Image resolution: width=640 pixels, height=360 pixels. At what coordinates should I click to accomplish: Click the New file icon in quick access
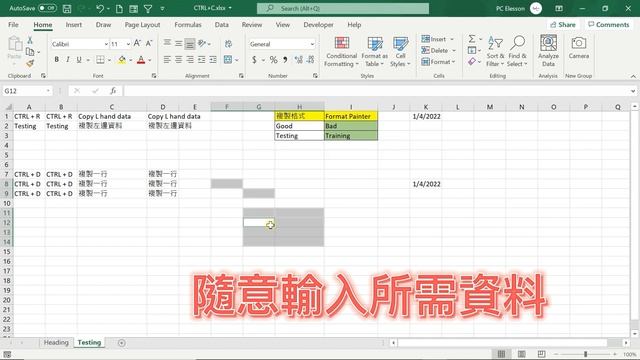(x=119, y=8)
